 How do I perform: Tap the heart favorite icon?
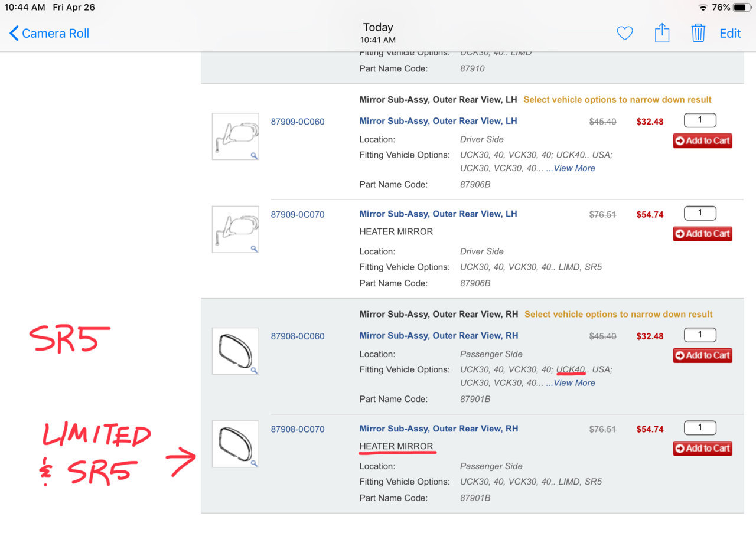coord(624,34)
